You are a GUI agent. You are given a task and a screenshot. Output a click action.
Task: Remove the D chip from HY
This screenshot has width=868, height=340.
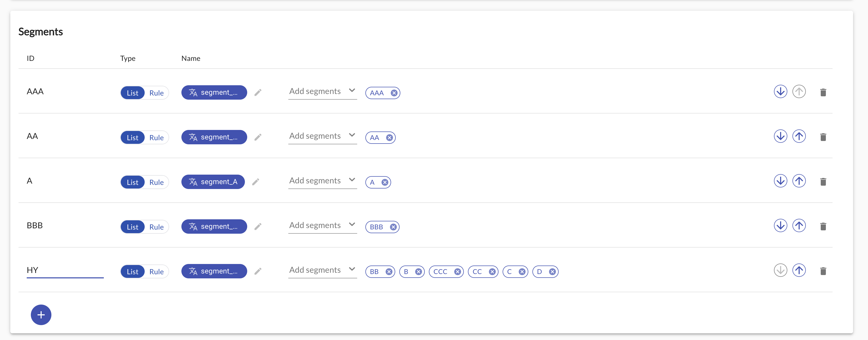click(552, 272)
